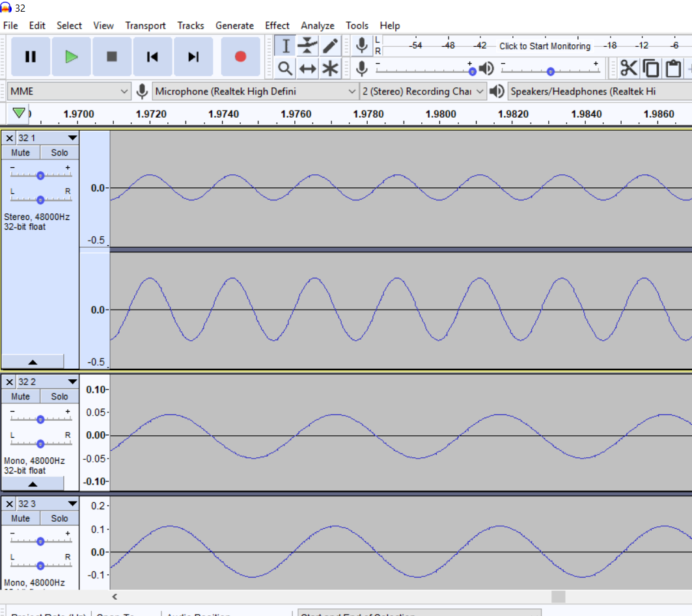
Task: Open the Tools menu
Action: [357, 25]
